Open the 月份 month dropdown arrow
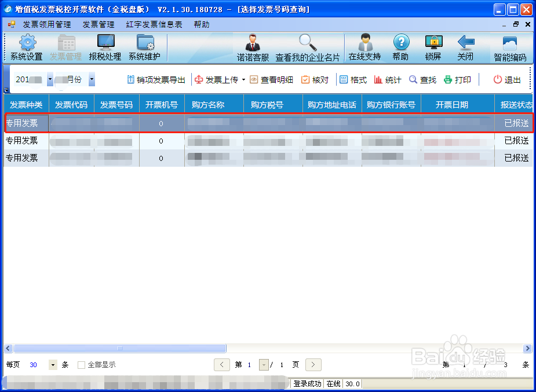The height and width of the screenshot is (392, 536). click(x=92, y=79)
